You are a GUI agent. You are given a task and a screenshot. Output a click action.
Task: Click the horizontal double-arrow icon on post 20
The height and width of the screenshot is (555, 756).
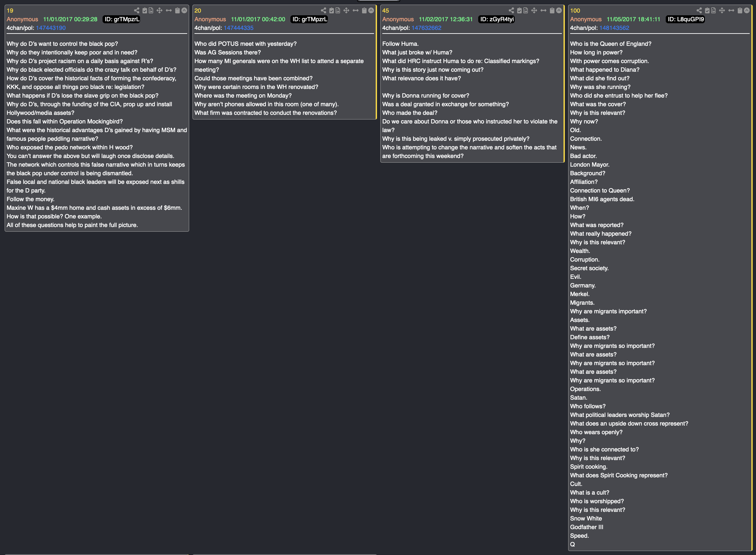[355, 10]
